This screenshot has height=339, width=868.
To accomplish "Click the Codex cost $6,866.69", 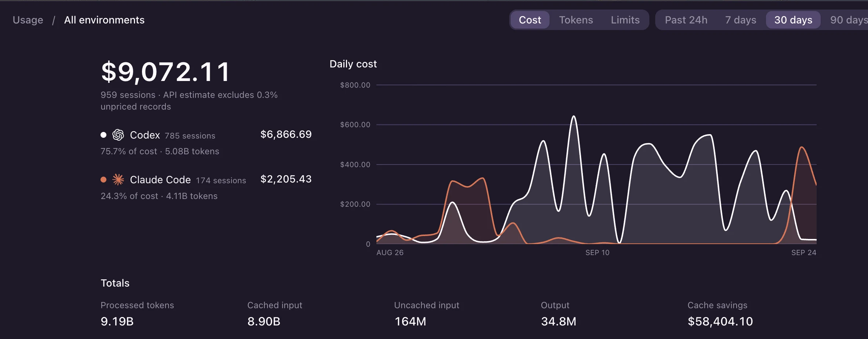I will (x=286, y=135).
